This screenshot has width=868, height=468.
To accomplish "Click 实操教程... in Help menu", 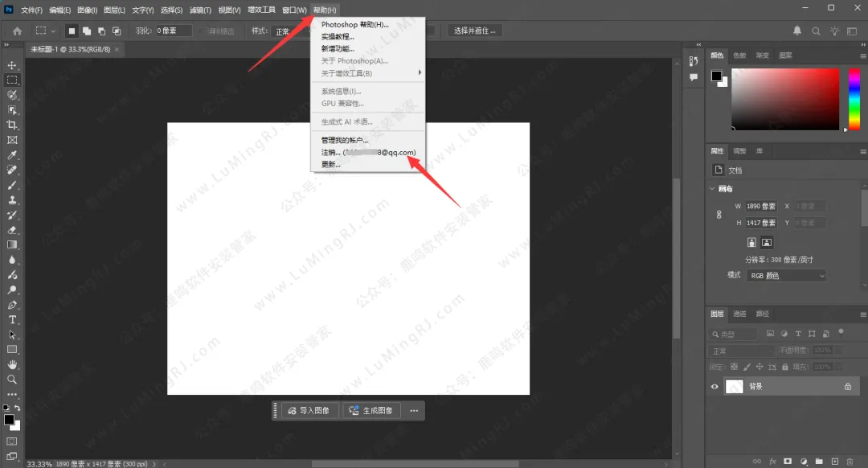I will (368, 36).
